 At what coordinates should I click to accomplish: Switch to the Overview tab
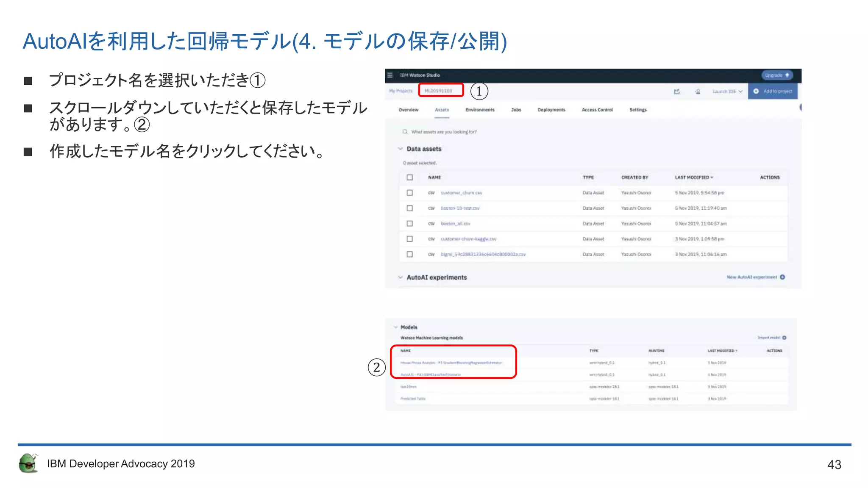pyautogui.click(x=408, y=110)
